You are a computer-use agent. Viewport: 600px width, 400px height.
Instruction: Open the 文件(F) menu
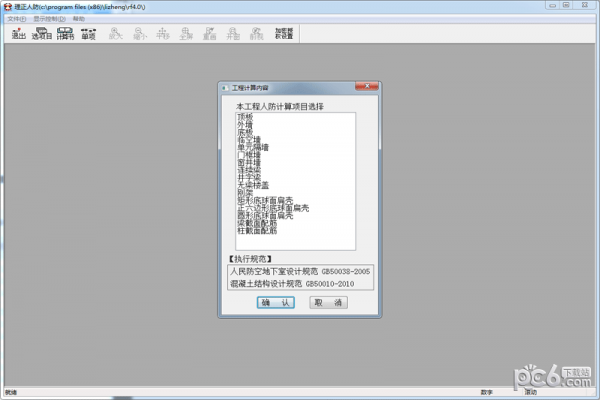[16, 19]
